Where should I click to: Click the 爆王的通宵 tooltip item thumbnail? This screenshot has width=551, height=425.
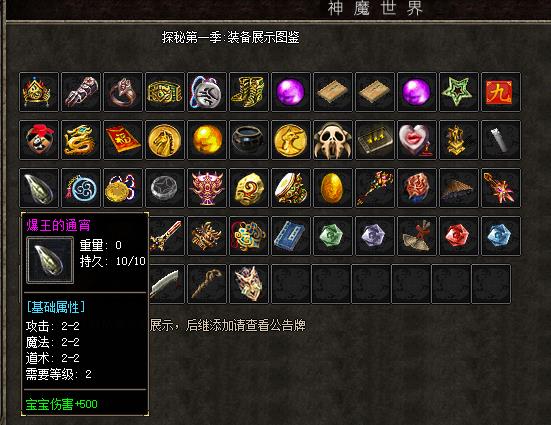pyautogui.click(x=50, y=260)
